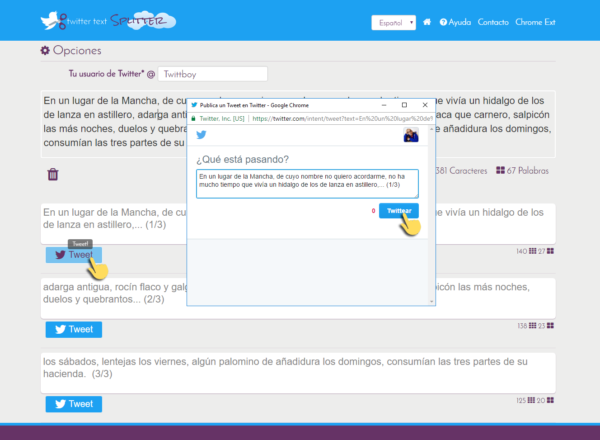This screenshot has height=440, width=600.
Task: Click the 23 words icon for part 2
Action: coord(550,326)
